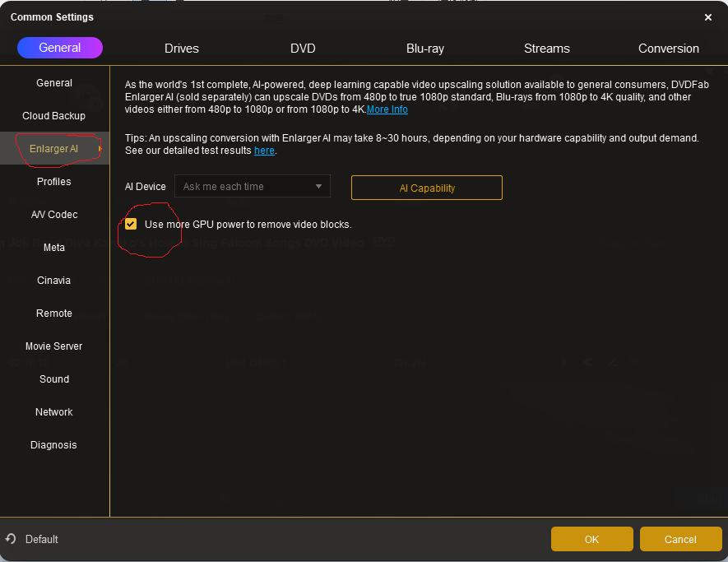
Task: Open the DVD tab
Action: tap(303, 49)
